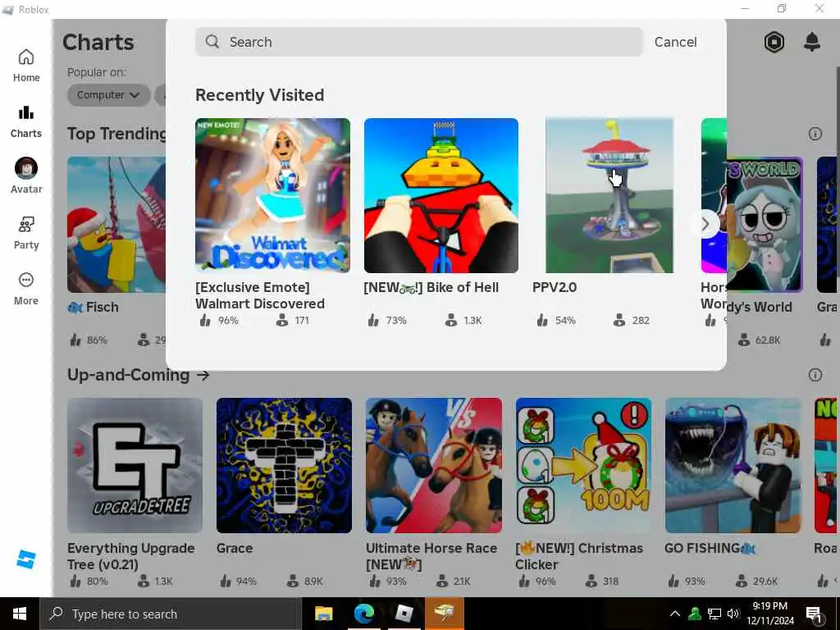
Task: Click the info icon beside Up-and-Coming
Action: coord(815,375)
